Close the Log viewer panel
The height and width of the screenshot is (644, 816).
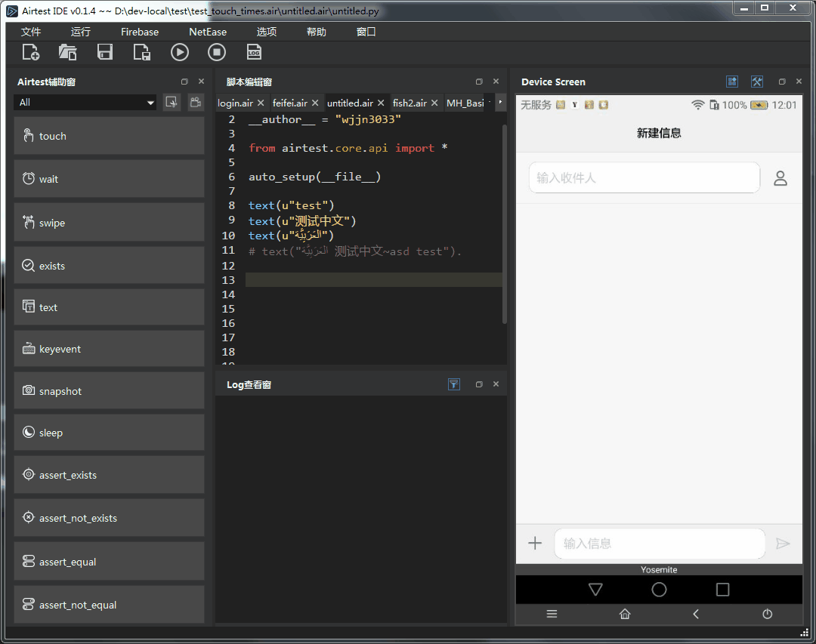(x=496, y=384)
